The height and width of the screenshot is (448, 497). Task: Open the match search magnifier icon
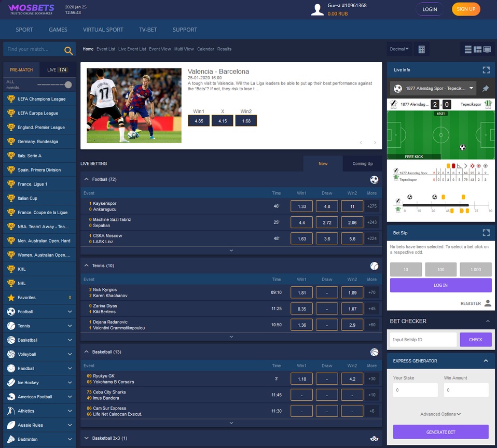click(68, 49)
